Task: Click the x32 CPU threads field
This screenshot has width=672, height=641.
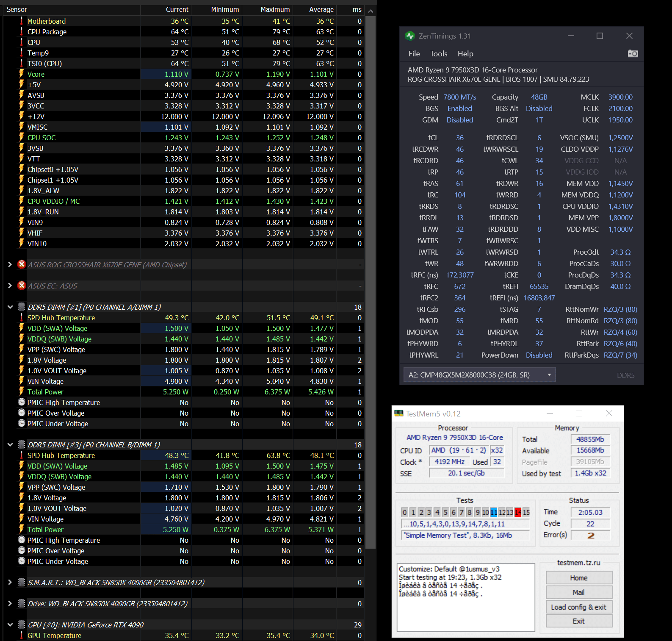Action: click(497, 450)
